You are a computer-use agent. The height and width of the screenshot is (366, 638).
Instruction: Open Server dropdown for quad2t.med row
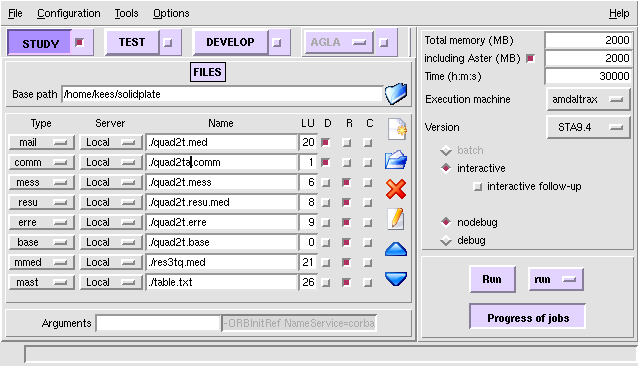coord(111,142)
